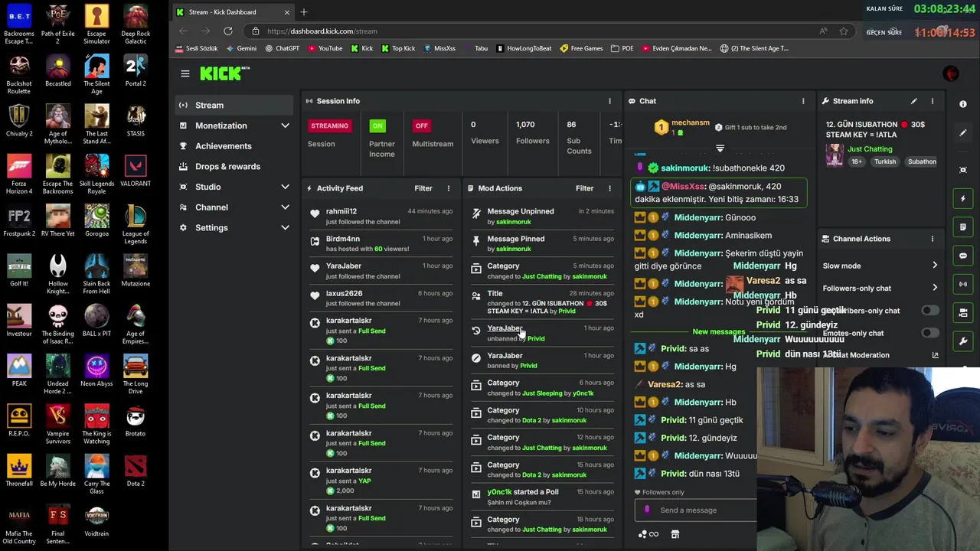Click rahmiil12 in Activity Feed
The width and height of the screenshot is (980, 551).
341,211
